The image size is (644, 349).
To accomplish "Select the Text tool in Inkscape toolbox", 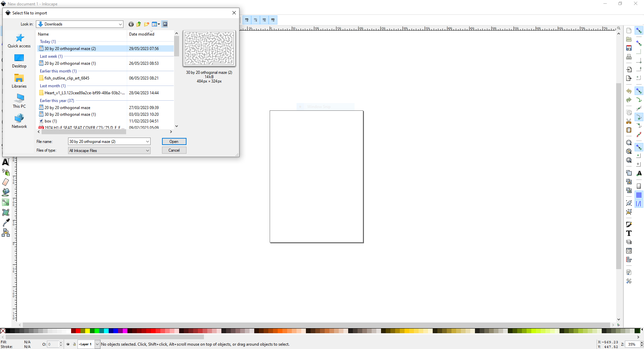I will click(6, 162).
